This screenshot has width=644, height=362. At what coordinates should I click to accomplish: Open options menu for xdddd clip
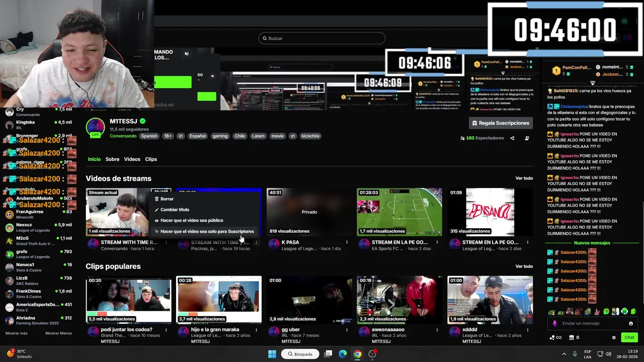pos(528,330)
